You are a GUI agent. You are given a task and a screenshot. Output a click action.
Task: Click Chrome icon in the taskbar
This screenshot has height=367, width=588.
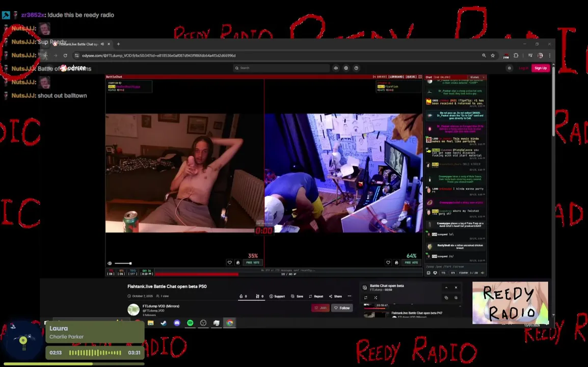click(x=230, y=323)
